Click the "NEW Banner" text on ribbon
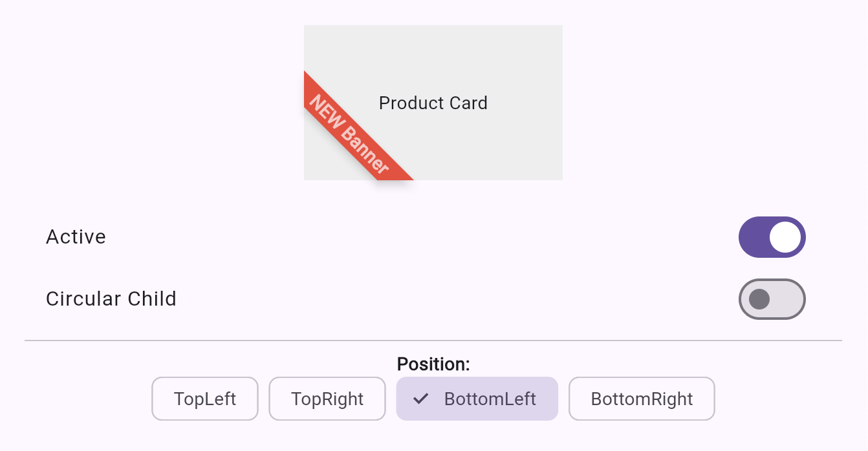868x451 pixels. (x=349, y=135)
